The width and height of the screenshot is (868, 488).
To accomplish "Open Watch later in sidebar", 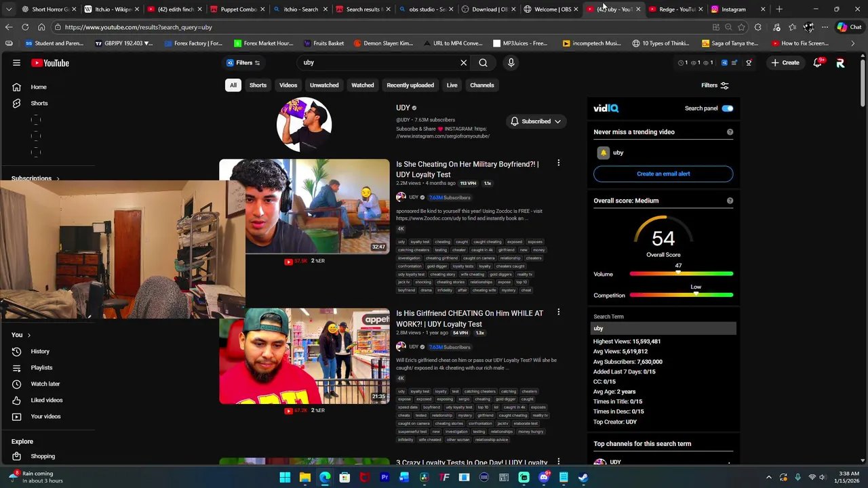I will [x=45, y=384].
